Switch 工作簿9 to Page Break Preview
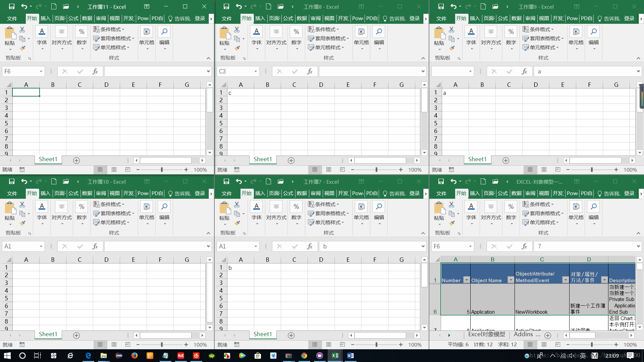Image resolution: width=644 pixels, height=362 pixels. click(557, 170)
